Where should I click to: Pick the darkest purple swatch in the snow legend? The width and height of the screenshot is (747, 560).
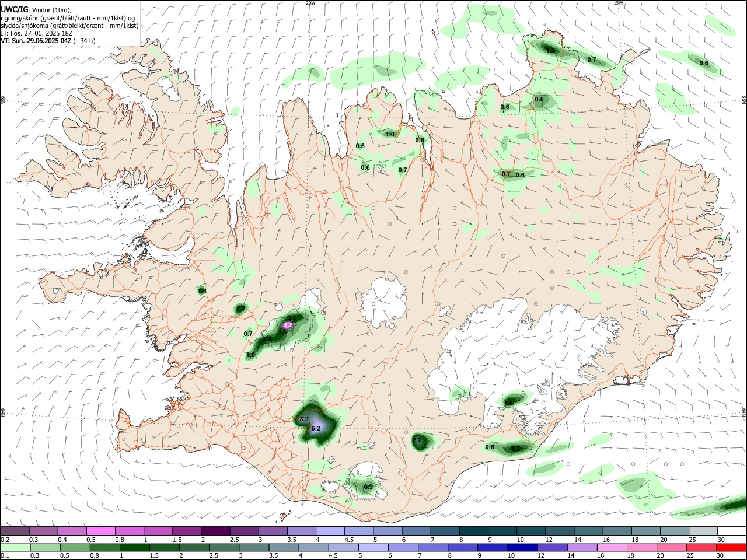pos(215,531)
